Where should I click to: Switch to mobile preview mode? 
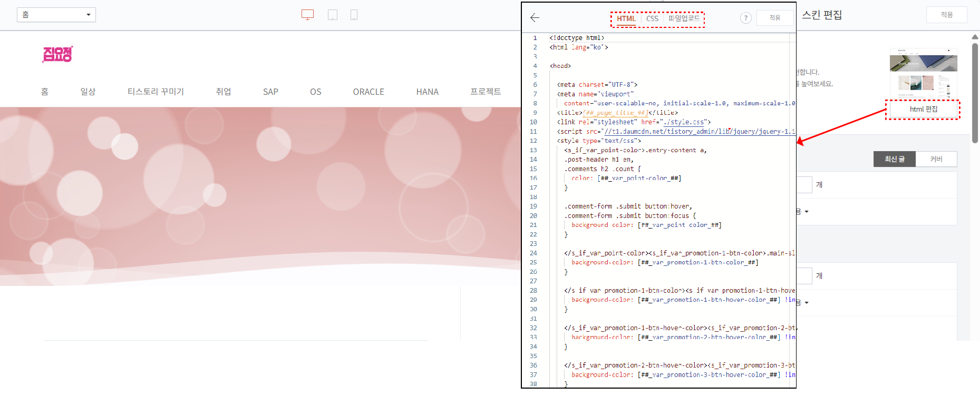click(x=354, y=15)
